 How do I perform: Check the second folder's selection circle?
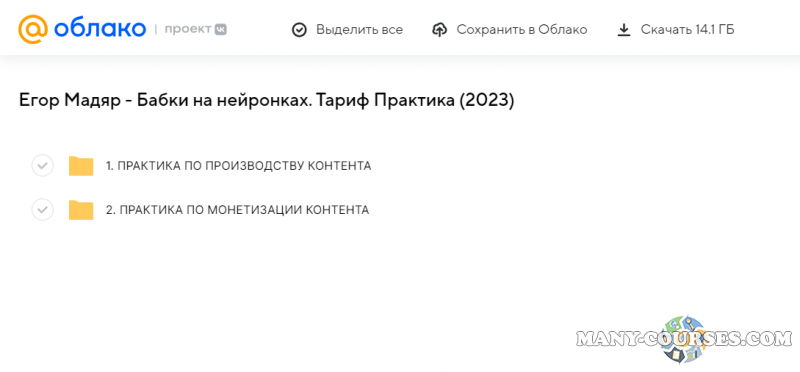tap(42, 209)
